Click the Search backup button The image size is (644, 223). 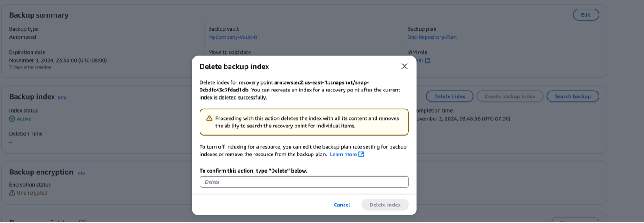572,96
